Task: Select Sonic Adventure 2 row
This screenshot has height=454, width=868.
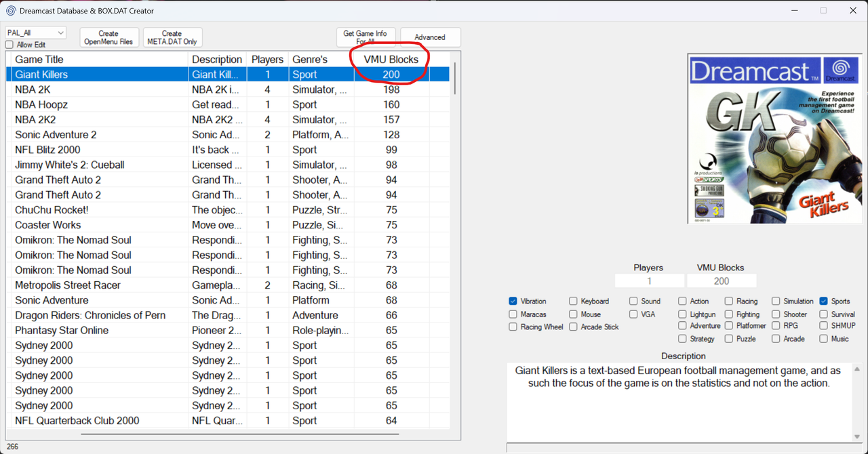Action: click(56, 135)
